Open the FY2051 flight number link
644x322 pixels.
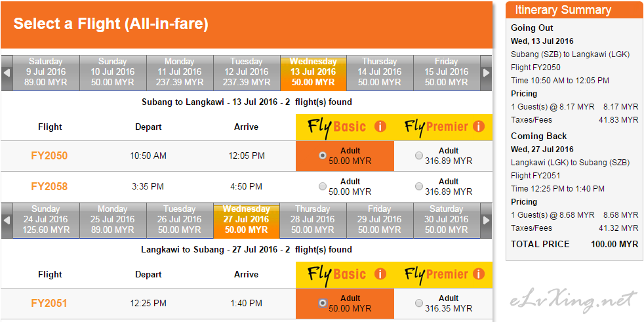click(49, 304)
